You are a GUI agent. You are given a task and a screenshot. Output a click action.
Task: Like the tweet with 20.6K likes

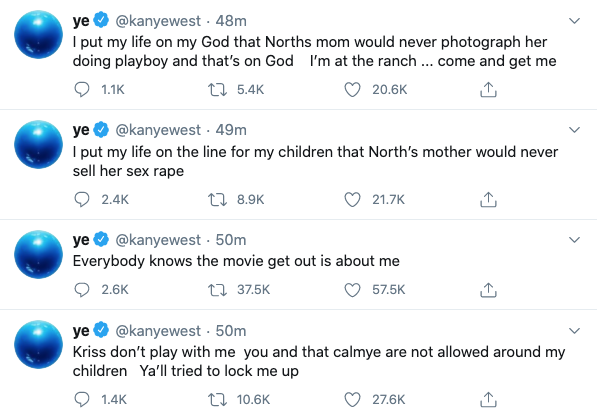click(352, 90)
